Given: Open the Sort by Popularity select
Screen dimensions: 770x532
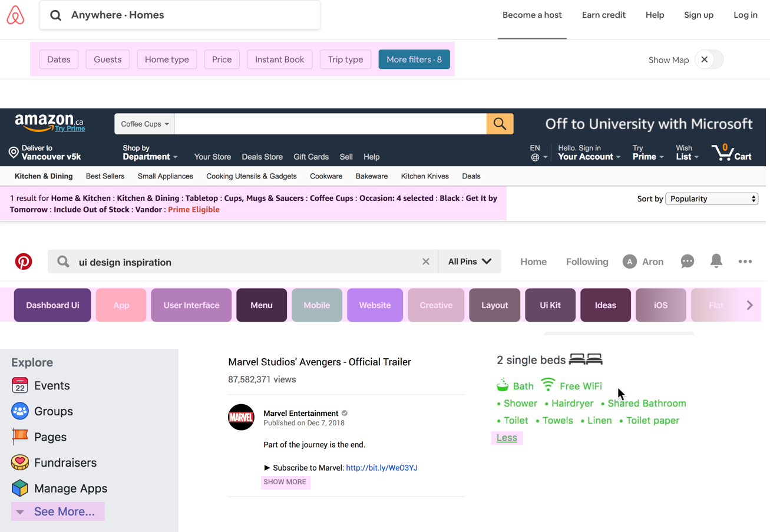Looking at the screenshot, I should point(712,199).
